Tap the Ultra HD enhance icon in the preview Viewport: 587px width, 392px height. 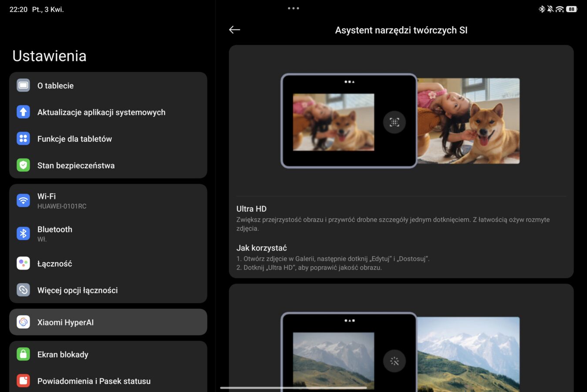tap(395, 122)
